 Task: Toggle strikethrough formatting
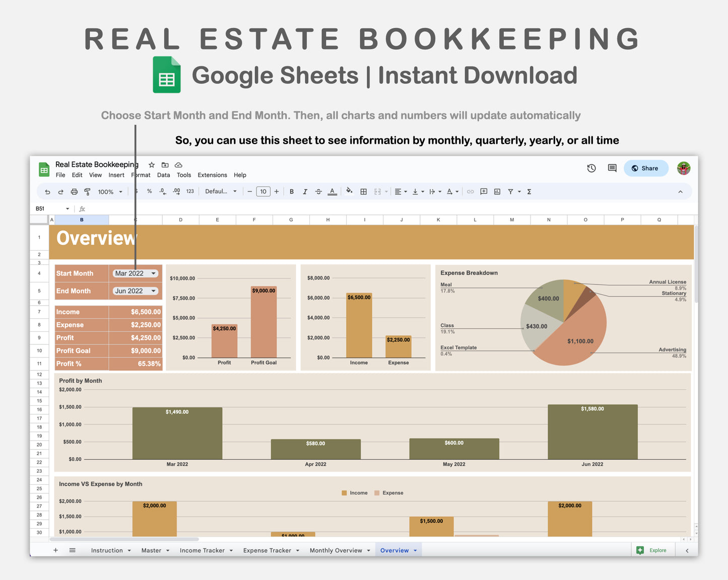318,191
